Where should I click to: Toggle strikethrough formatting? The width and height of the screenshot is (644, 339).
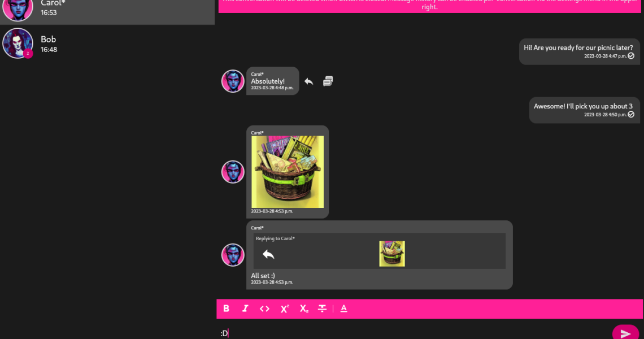pyautogui.click(x=322, y=308)
